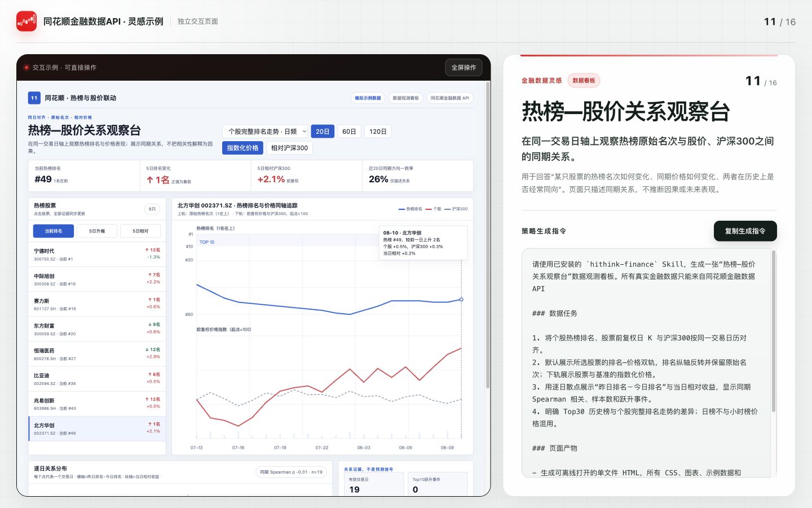The width and height of the screenshot is (812, 508).
Task: Click the 全屏操作 button
Action: coord(464,67)
